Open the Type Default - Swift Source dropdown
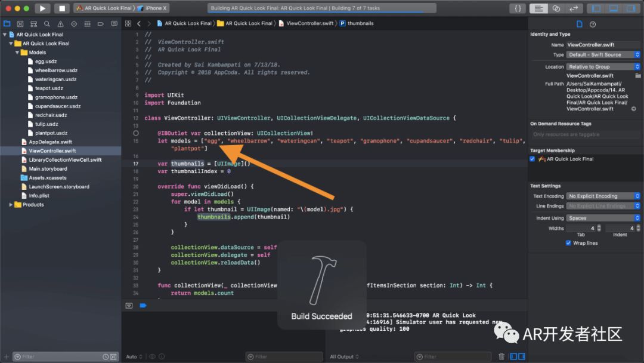644x363 pixels. (x=603, y=55)
